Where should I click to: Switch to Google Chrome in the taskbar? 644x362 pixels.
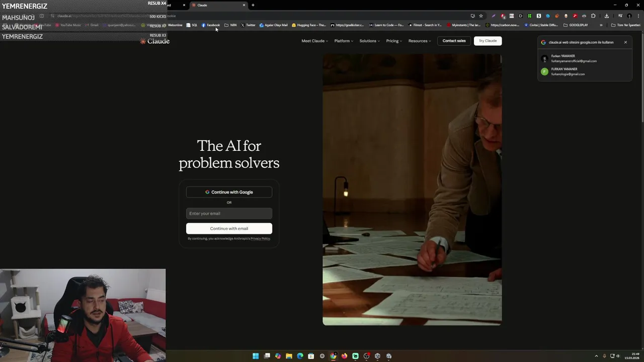click(333, 356)
